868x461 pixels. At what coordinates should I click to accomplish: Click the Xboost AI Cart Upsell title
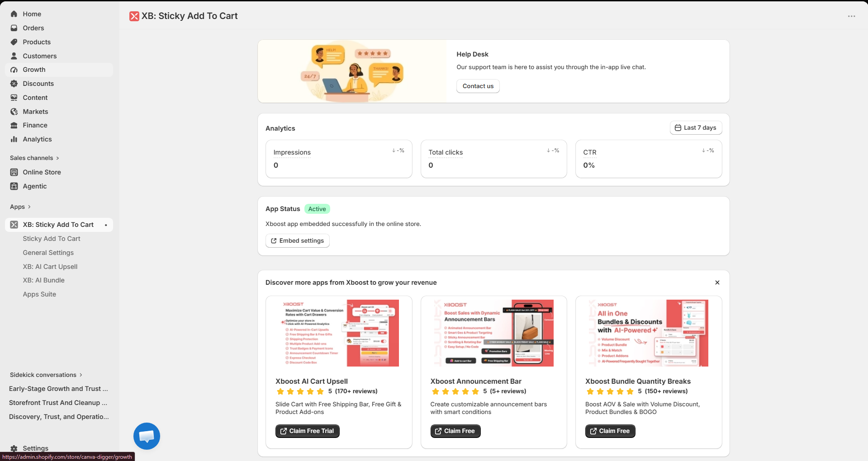[312, 381]
